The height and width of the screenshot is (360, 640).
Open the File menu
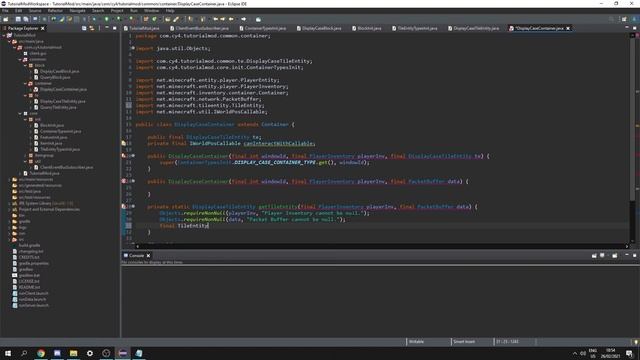click(x=5, y=11)
